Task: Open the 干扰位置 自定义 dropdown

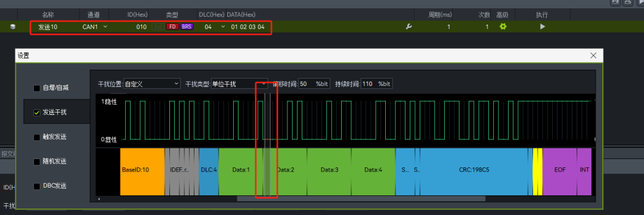Action: [x=152, y=84]
